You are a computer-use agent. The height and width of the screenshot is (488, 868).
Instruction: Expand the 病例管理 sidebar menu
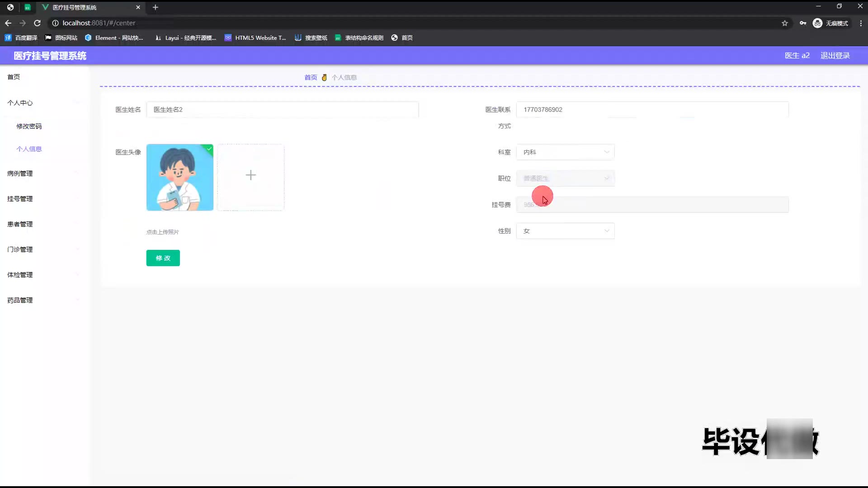[x=20, y=174]
